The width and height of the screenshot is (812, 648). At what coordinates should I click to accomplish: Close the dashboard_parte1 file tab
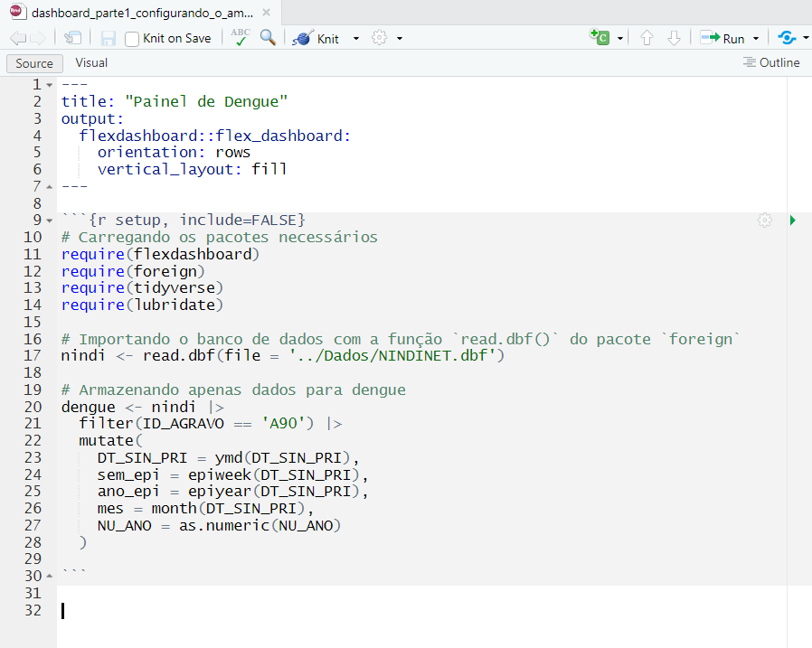coord(266,13)
